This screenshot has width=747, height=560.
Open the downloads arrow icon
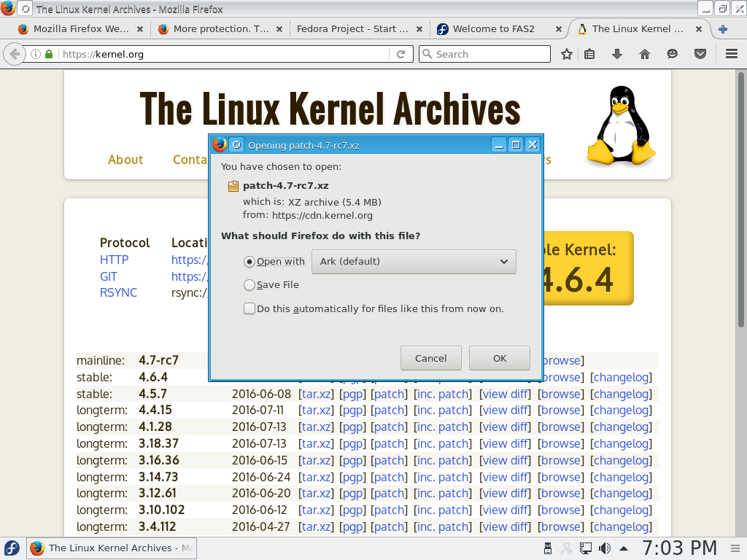click(x=617, y=54)
